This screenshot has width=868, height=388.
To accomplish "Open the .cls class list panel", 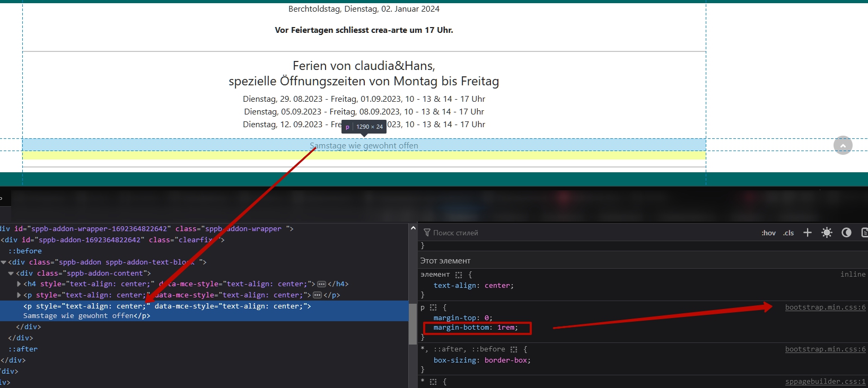I will pos(788,233).
